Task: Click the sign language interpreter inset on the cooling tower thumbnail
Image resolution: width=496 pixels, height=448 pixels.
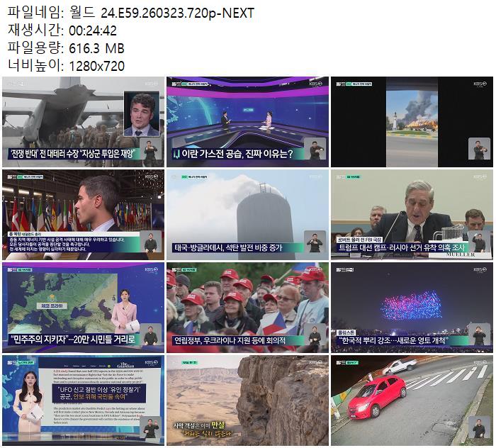Action: [x=314, y=241]
